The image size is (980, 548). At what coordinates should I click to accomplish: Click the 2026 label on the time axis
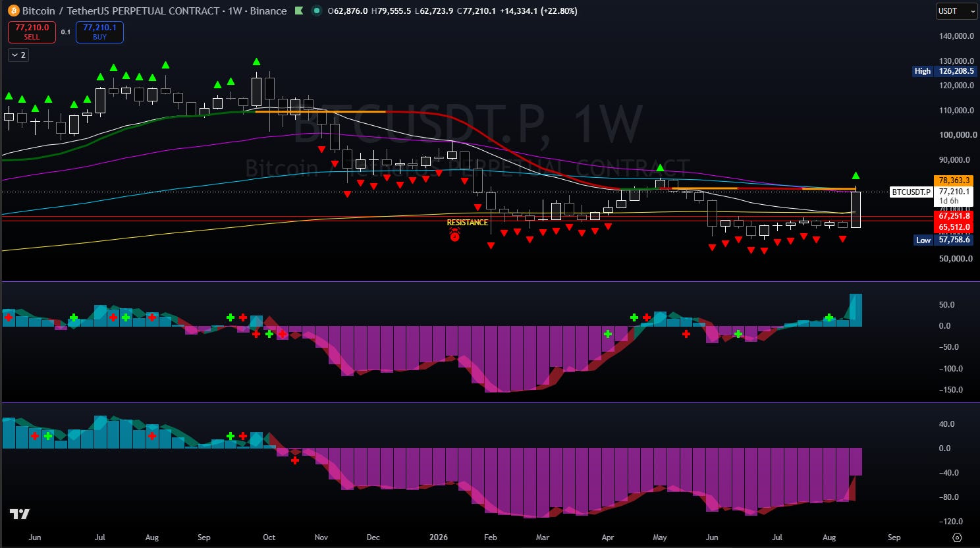click(x=439, y=537)
